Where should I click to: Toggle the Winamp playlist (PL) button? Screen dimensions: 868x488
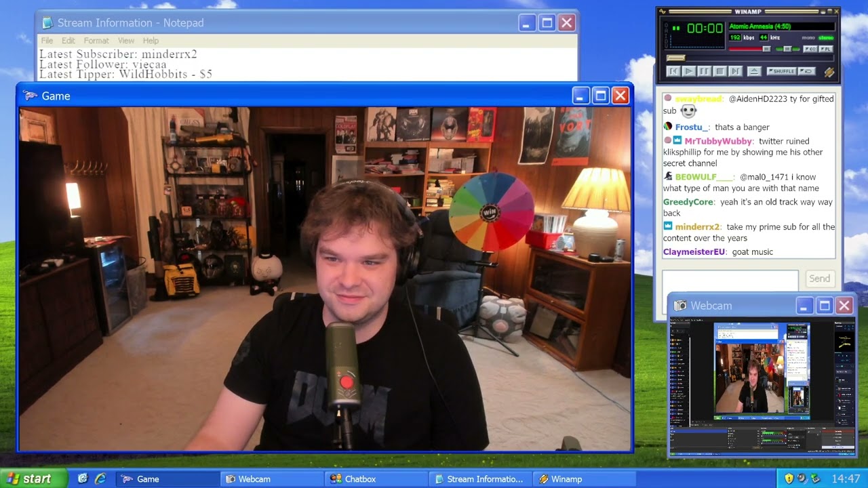826,49
